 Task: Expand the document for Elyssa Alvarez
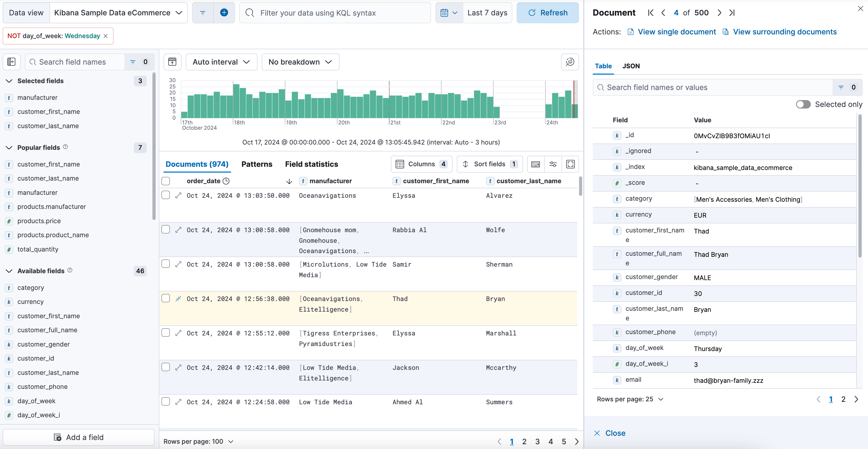tap(178, 195)
